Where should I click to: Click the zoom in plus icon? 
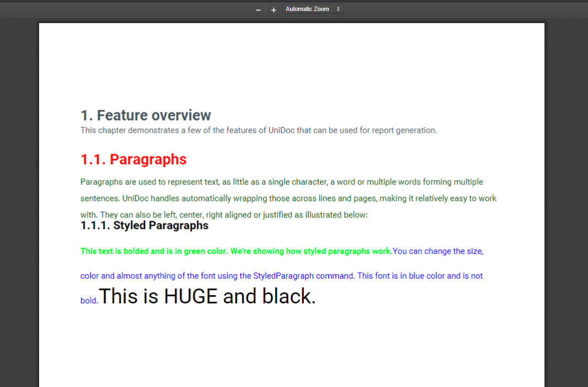tap(273, 9)
